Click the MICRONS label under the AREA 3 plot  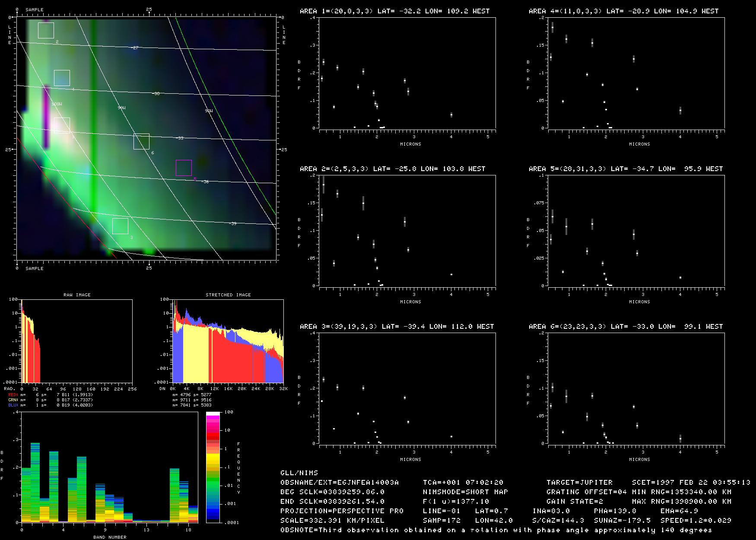tap(410, 460)
